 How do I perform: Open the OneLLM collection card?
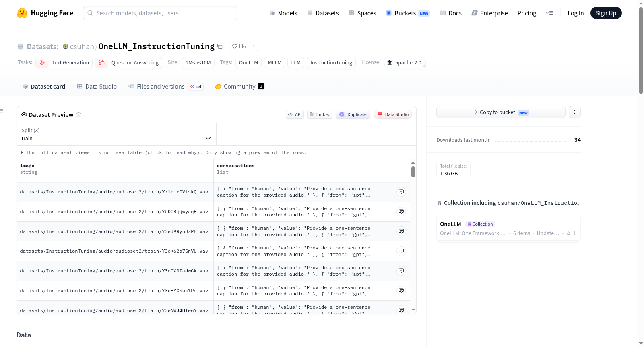coord(508,228)
